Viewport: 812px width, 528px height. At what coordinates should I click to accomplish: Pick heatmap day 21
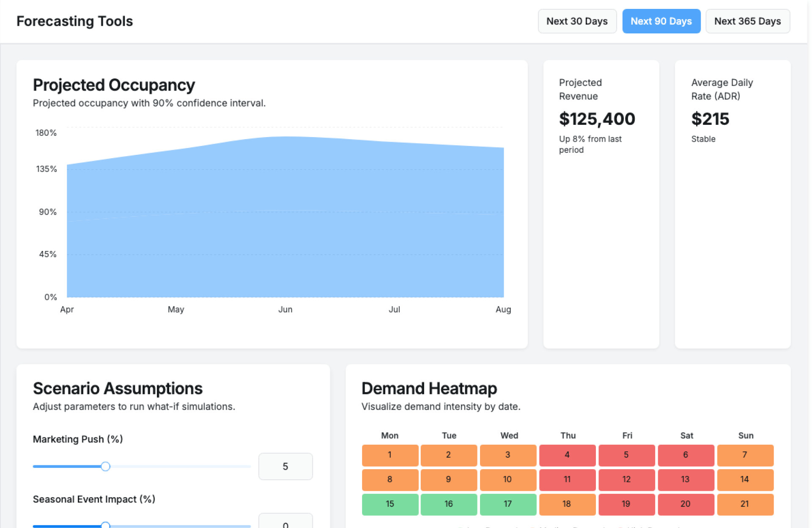coord(745,504)
